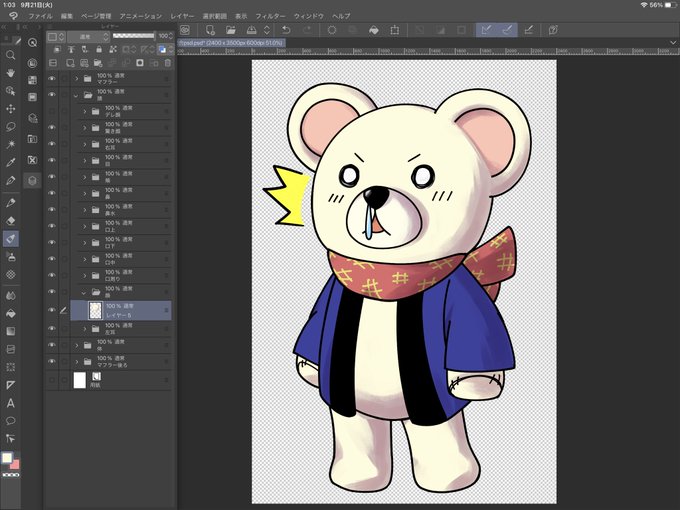The image size is (680, 510).
Task: Click the Open file folder icon
Action: pos(231,30)
